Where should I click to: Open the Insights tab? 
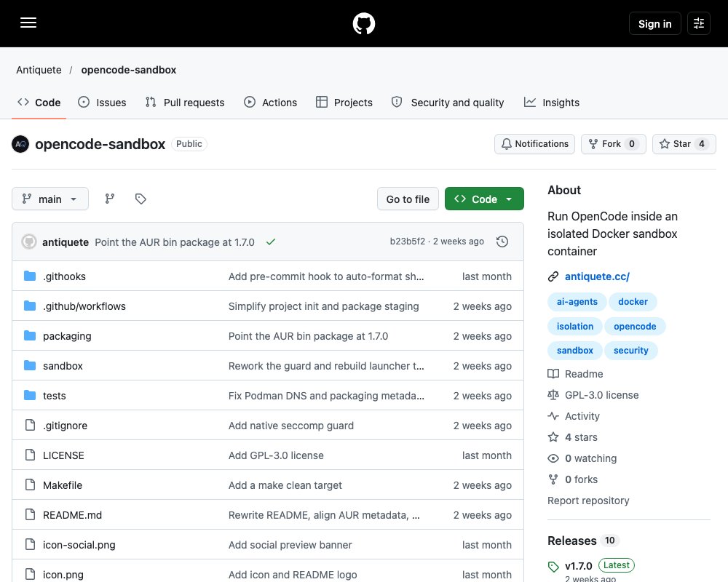[x=552, y=103]
